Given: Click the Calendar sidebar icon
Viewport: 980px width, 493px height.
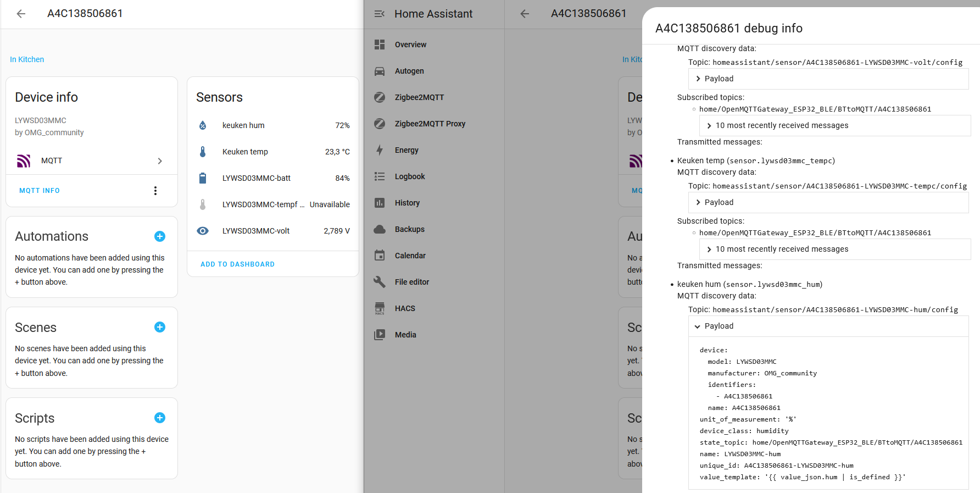Looking at the screenshot, I should click(380, 256).
